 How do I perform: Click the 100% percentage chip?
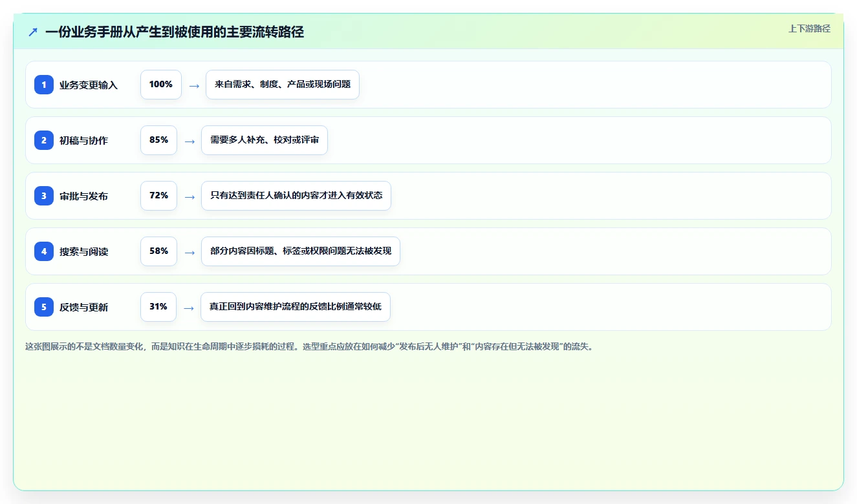[x=161, y=85]
